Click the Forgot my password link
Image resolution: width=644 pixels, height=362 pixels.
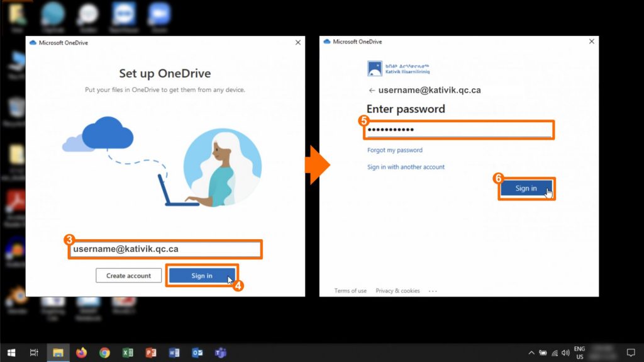pyautogui.click(x=395, y=150)
